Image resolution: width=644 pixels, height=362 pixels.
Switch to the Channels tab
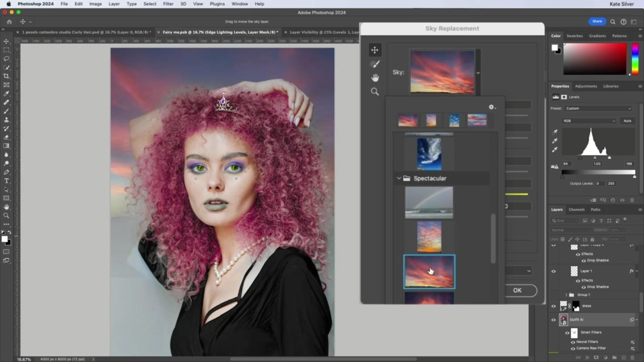coord(576,209)
